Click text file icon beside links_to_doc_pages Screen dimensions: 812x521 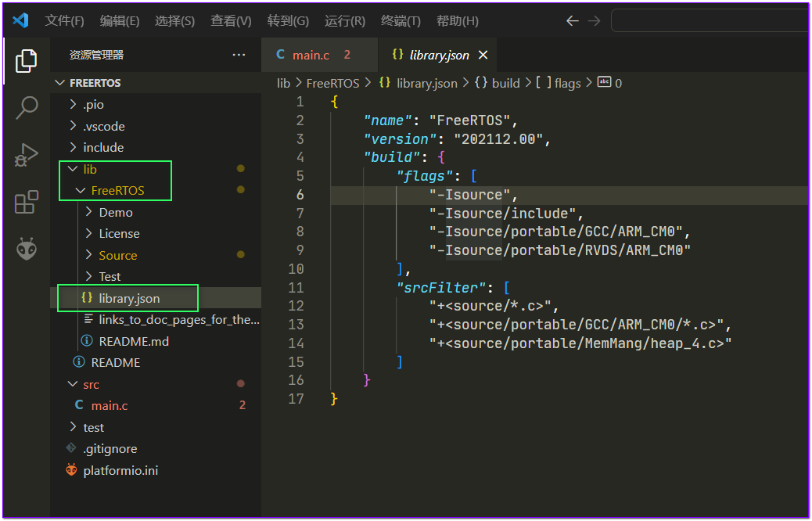pyautogui.click(x=88, y=319)
